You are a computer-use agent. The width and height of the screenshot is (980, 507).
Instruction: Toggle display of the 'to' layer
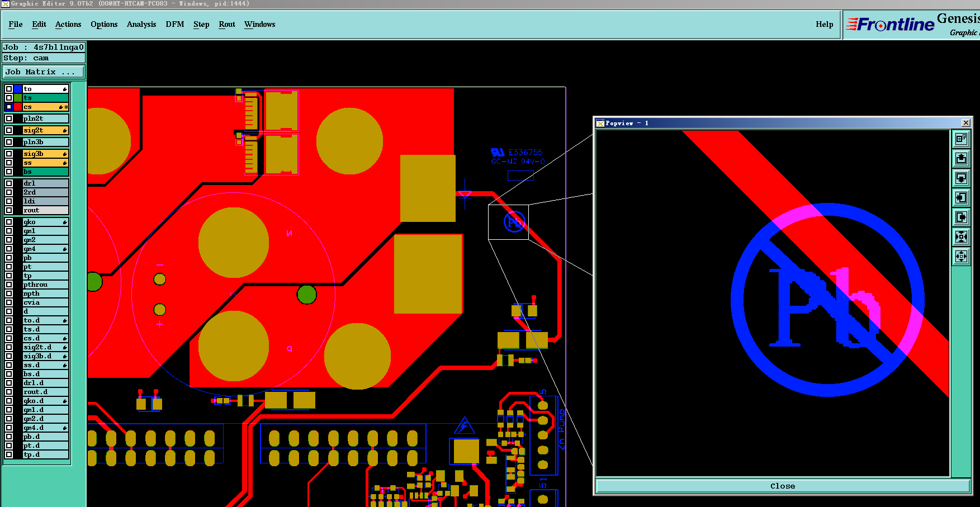(9, 89)
